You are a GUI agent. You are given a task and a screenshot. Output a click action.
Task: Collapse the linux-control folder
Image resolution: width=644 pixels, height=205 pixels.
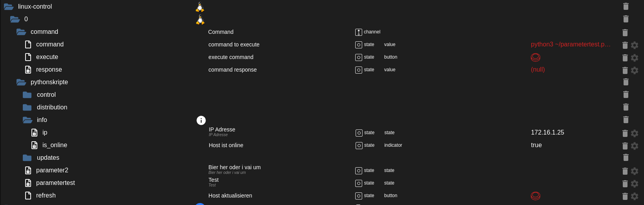click(x=9, y=7)
